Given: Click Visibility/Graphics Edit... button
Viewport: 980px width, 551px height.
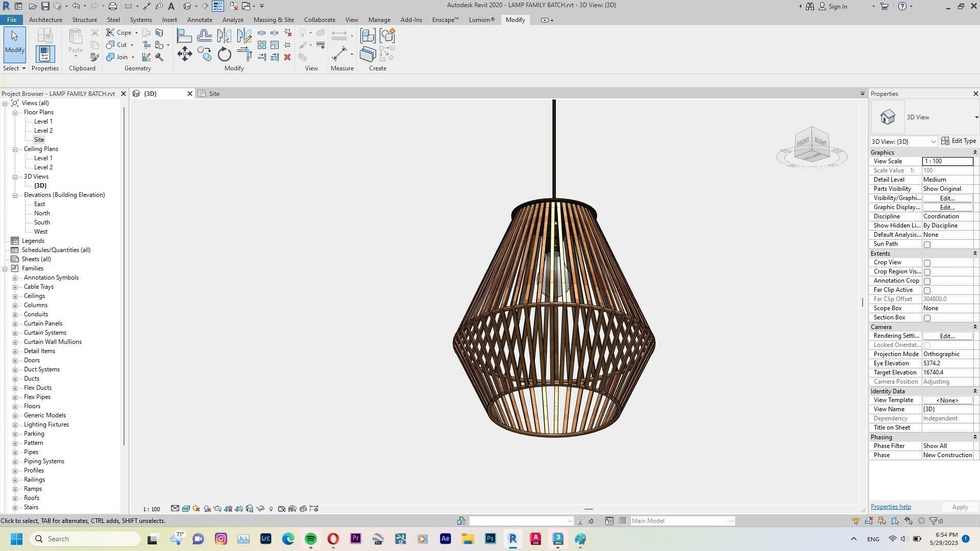Looking at the screenshot, I should click(947, 198).
